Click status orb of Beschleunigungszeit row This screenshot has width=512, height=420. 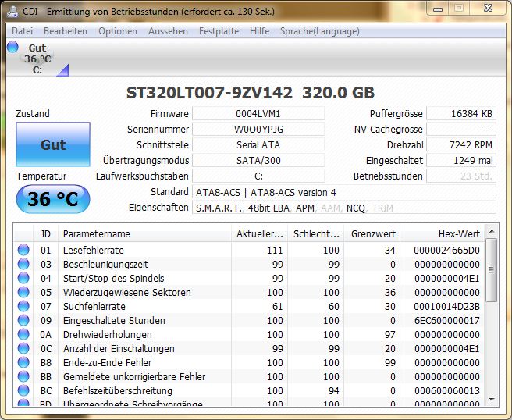tap(23, 264)
